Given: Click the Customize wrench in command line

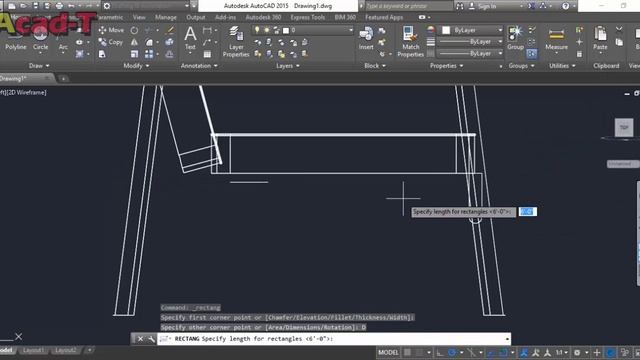Looking at the screenshot, I should [x=151, y=339].
